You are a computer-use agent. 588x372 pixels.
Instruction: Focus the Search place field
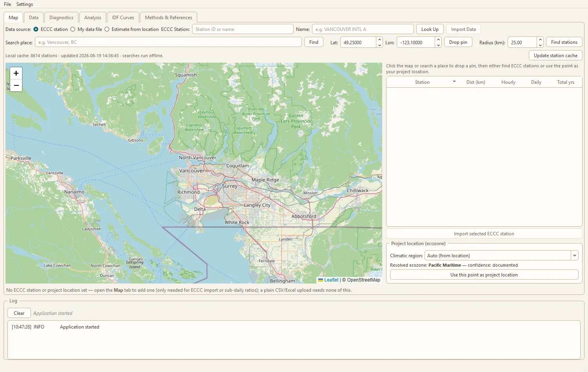pos(168,42)
